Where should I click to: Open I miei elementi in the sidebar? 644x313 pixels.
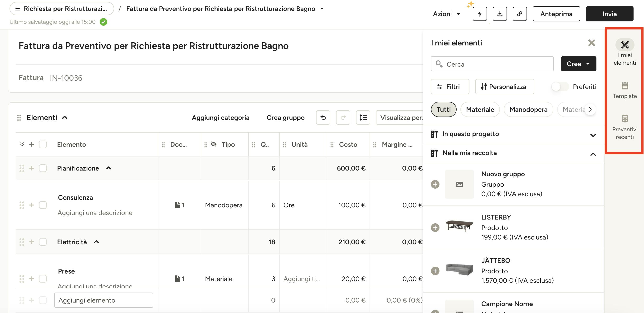pyautogui.click(x=624, y=52)
